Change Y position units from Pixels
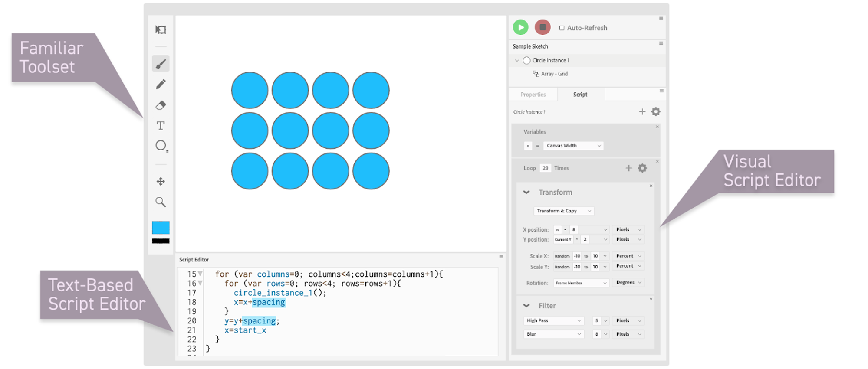Screen dimensions: 868x369 click(x=628, y=239)
